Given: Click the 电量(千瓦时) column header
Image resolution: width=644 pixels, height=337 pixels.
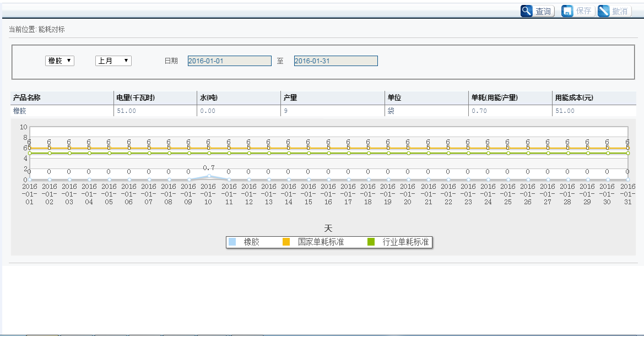Looking at the screenshot, I should [155, 97].
